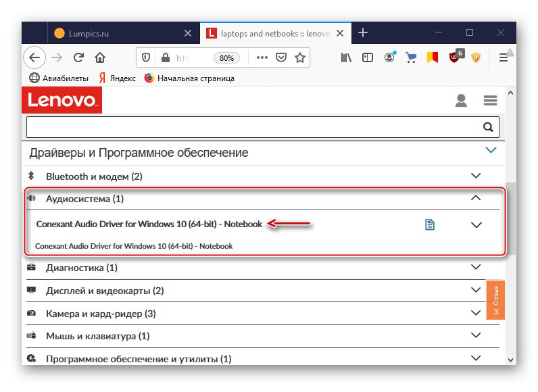Open the Conexant driver readme document icon
Screen dimensions: 538x392
[430, 224]
